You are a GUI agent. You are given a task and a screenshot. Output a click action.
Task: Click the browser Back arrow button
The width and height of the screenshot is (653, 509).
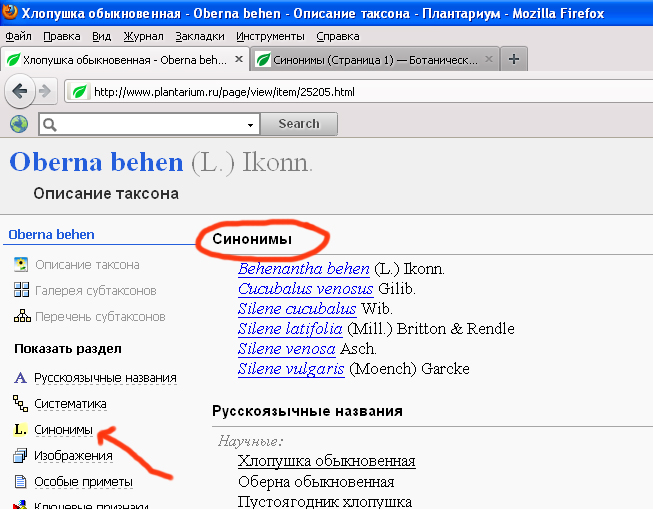19,92
